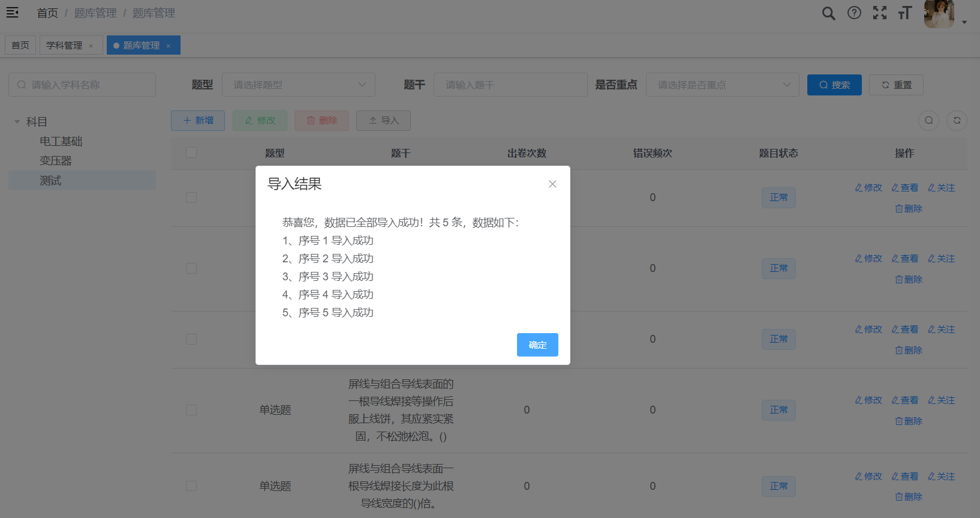Viewport: 980px width, 518px height.
Task: Toggle the select-all checkbox in table header
Action: pos(191,152)
